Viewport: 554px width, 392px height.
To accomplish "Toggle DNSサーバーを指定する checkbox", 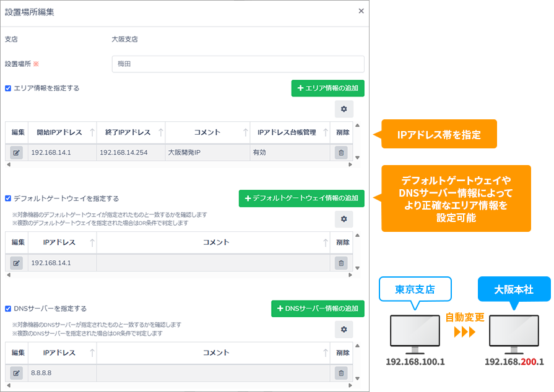I will tap(8, 309).
